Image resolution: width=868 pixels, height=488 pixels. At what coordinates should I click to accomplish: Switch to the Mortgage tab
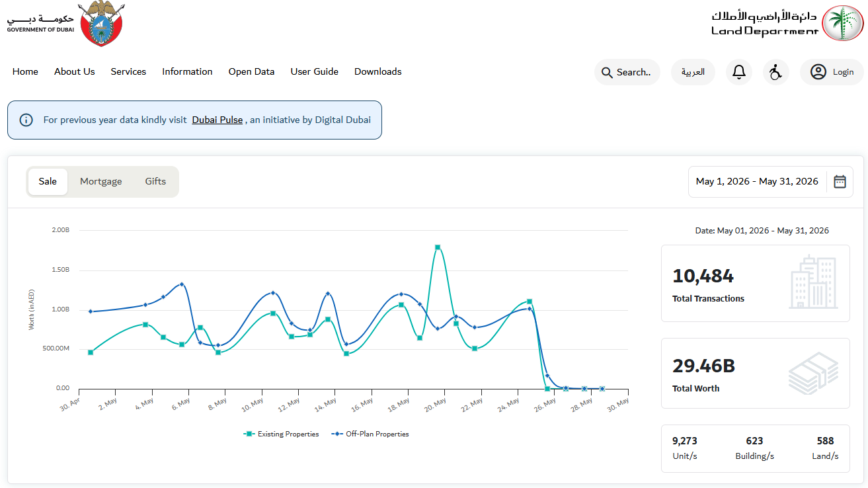(x=101, y=181)
